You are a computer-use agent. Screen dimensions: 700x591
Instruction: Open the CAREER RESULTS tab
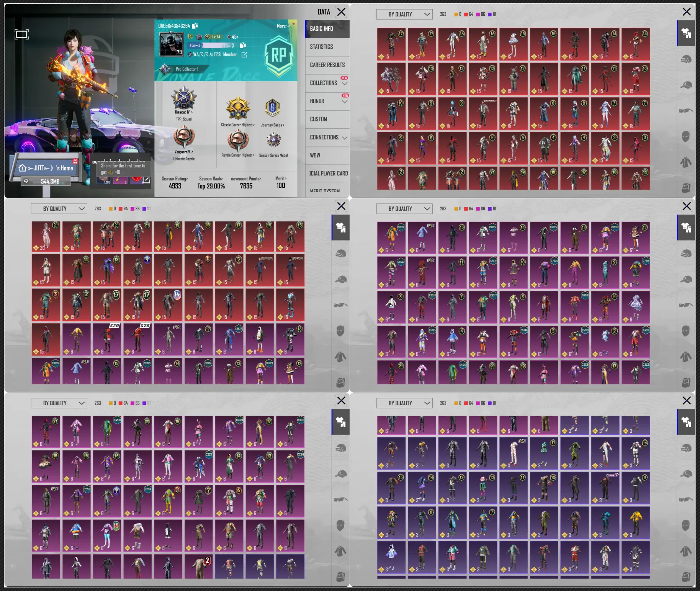point(327,65)
